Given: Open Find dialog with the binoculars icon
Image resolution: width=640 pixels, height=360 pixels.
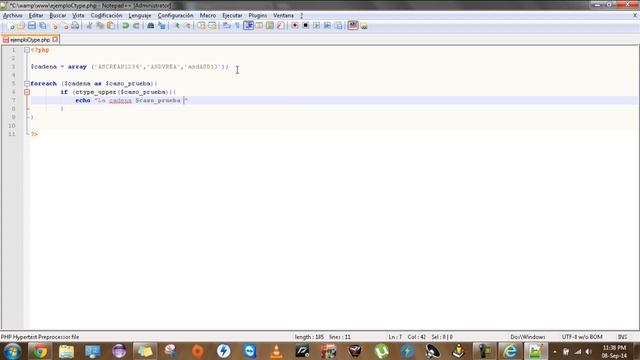Looking at the screenshot, I should pos(151,26).
